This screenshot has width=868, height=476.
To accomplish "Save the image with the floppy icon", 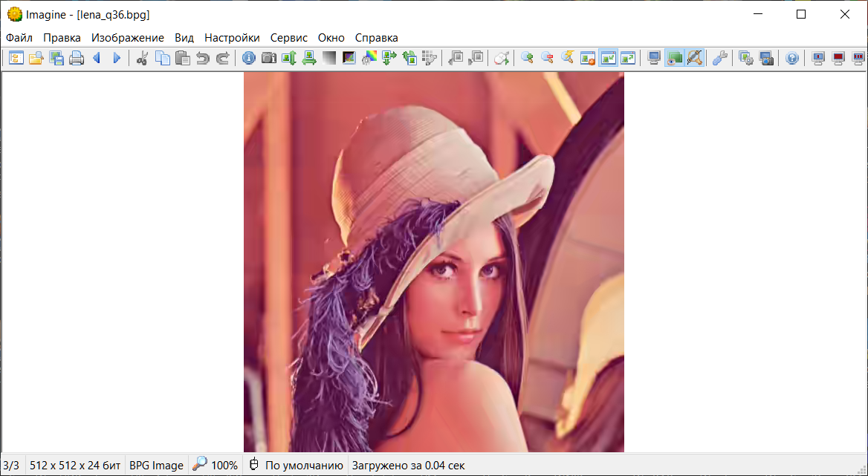I will (x=56, y=57).
